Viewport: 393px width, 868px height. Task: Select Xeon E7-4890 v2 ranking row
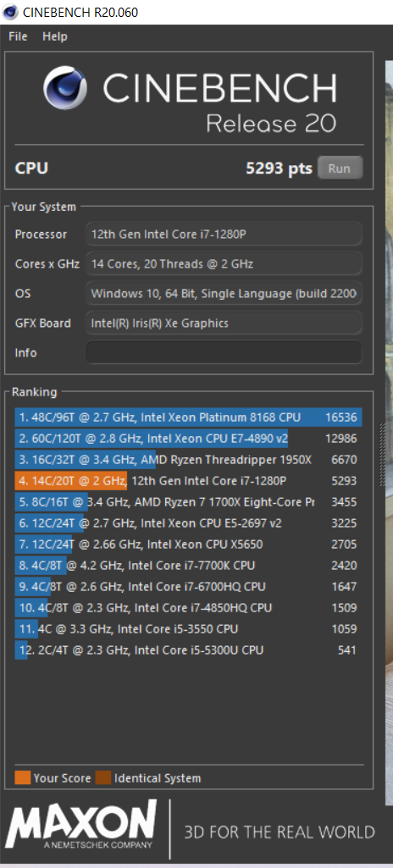pyautogui.click(x=188, y=439)
